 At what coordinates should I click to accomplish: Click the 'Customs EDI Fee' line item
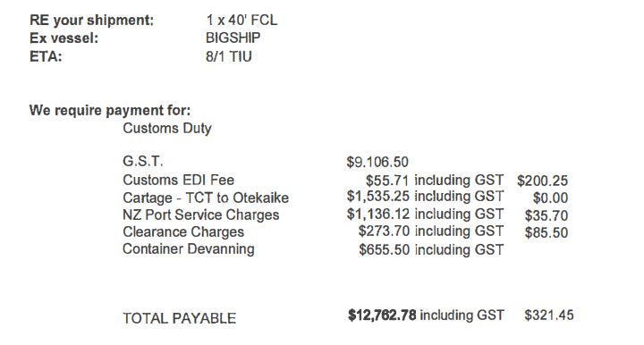[x=179, y=180]
